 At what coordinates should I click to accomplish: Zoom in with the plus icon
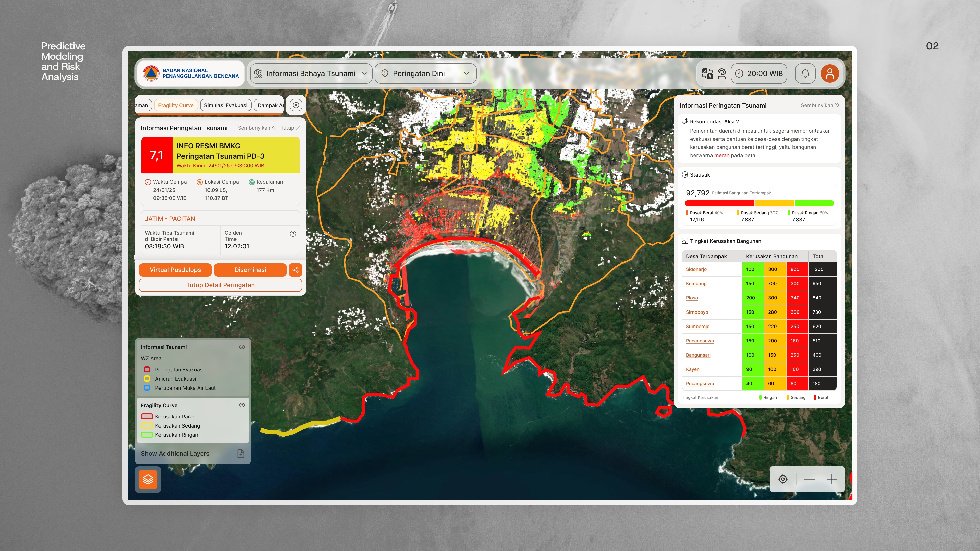tap(832, 479)
